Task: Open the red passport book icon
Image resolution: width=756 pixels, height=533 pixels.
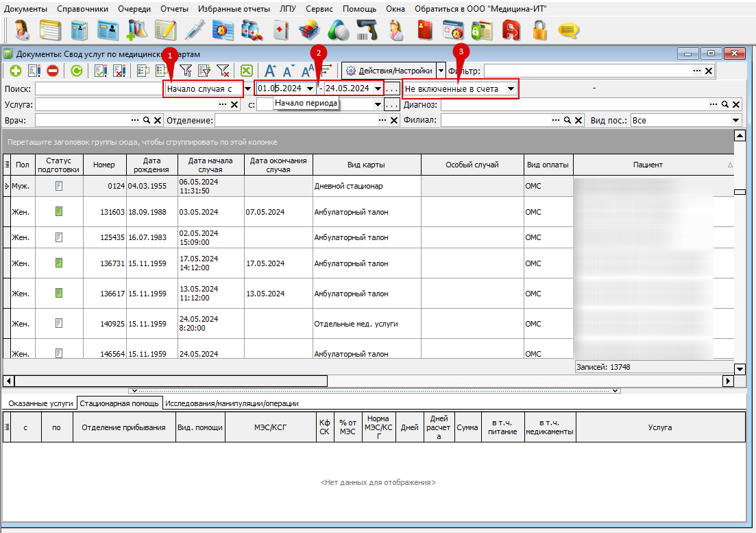Action: tap(425, 30)
